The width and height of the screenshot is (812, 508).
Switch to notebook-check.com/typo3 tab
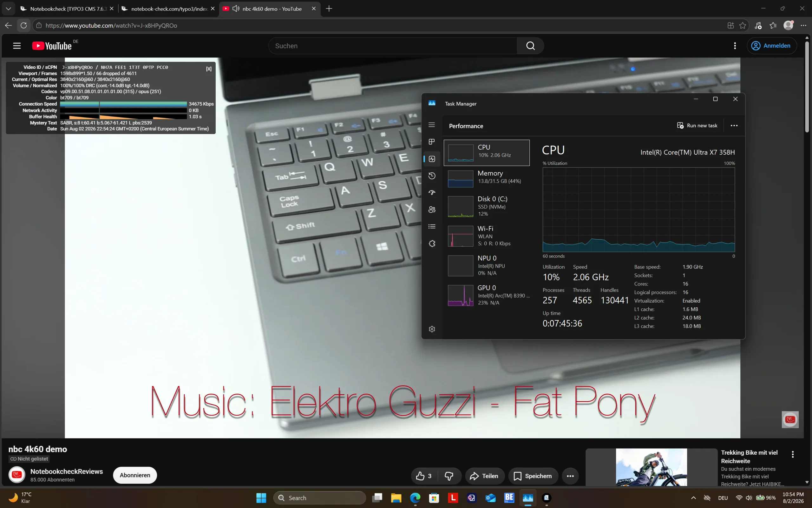point(168,9)
